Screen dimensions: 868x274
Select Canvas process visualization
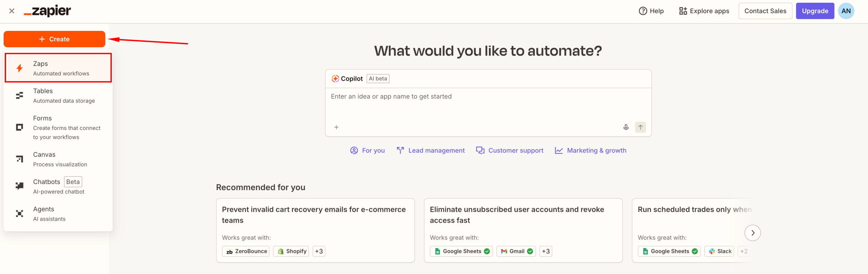coord(58,159)
